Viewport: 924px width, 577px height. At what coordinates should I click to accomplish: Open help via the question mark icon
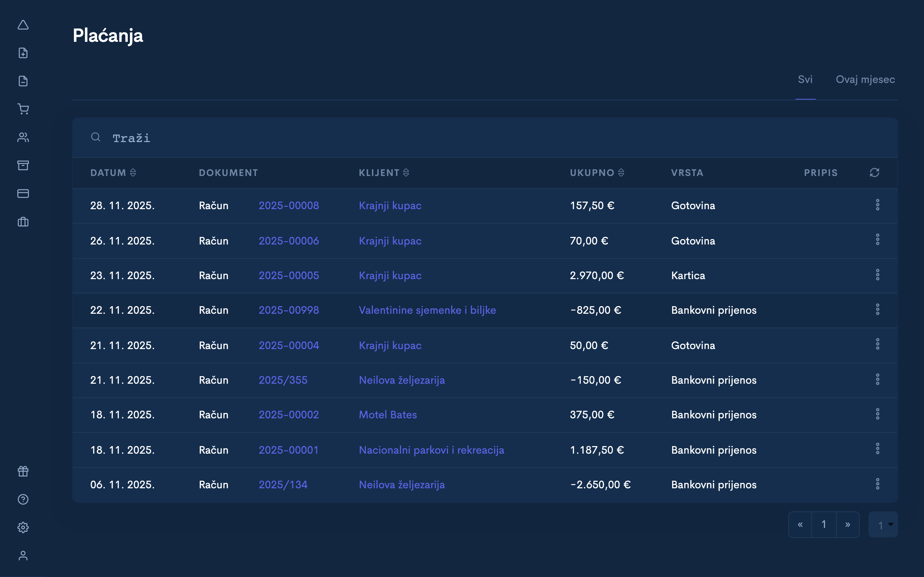pyautogui.click(x=23, y=499)
